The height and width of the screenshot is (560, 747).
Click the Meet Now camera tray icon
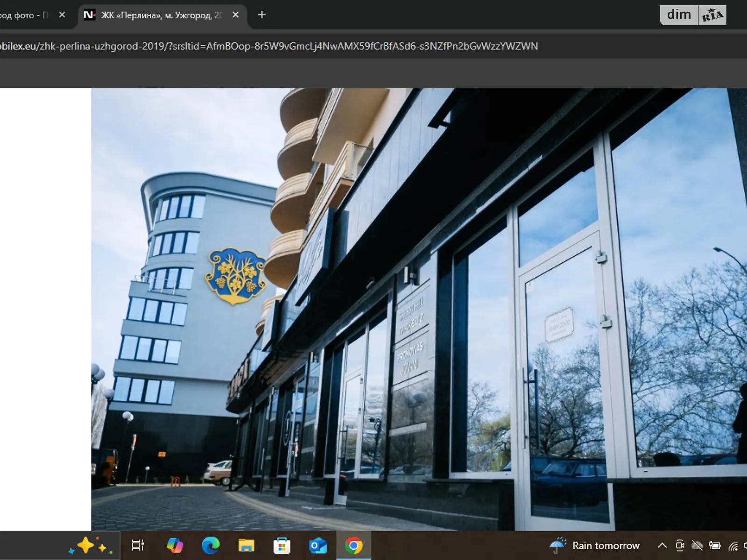pos(680,545)
